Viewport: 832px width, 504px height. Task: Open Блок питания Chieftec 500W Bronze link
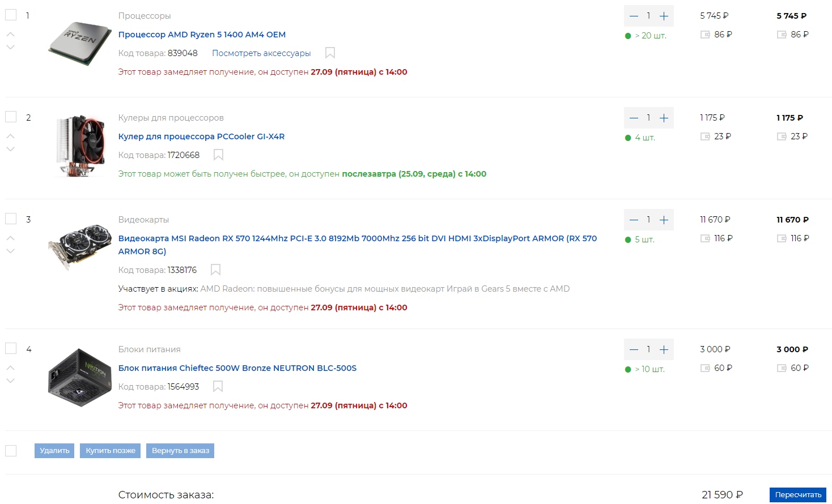coord(237,368)
